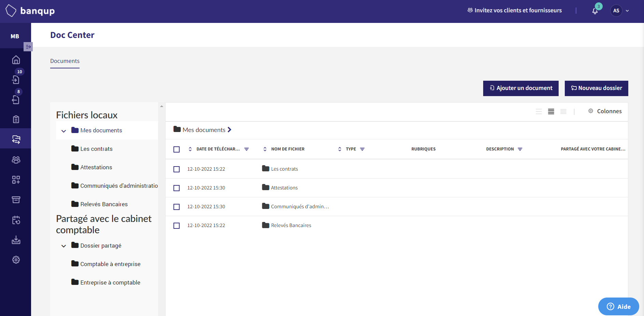Open the archive box icon in sidebar

point(16,200)
